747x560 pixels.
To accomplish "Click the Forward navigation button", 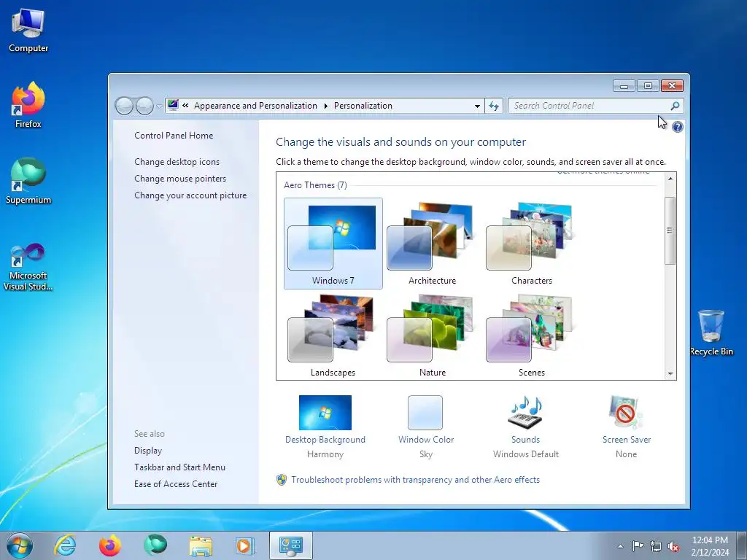I will pyautogui.click(x=144, y=106).
